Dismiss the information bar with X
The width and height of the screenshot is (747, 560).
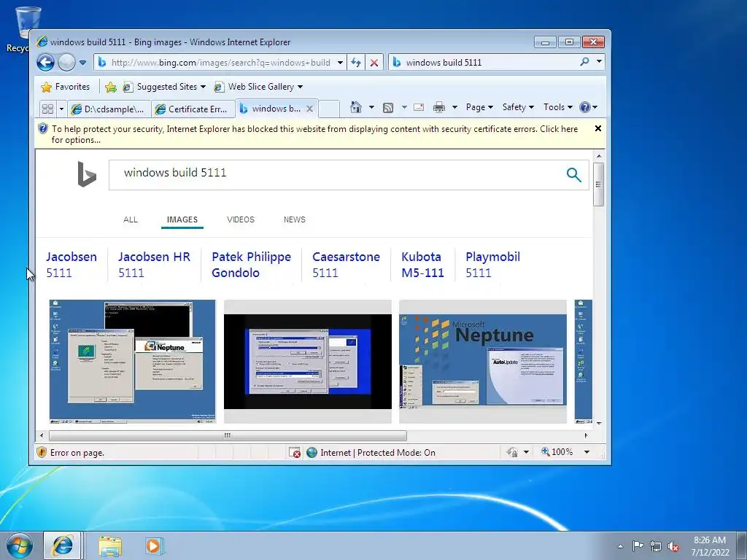(598, 128)
